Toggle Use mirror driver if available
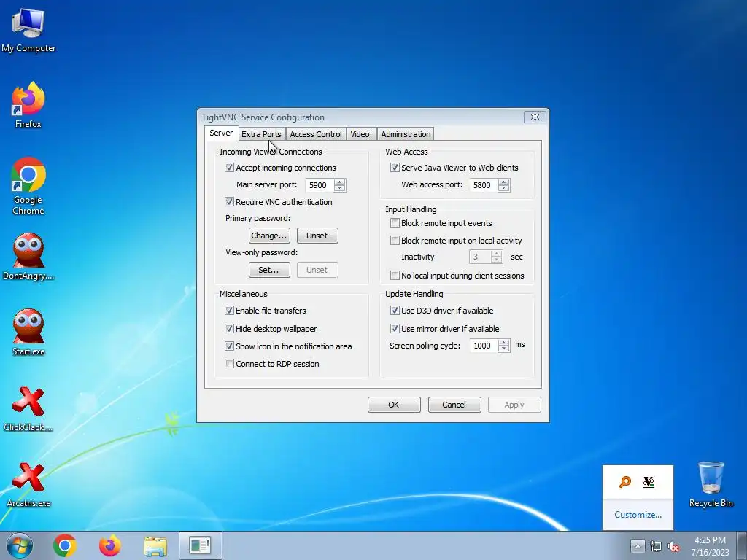Screen dimensions: 747x560 coord(395,329)
